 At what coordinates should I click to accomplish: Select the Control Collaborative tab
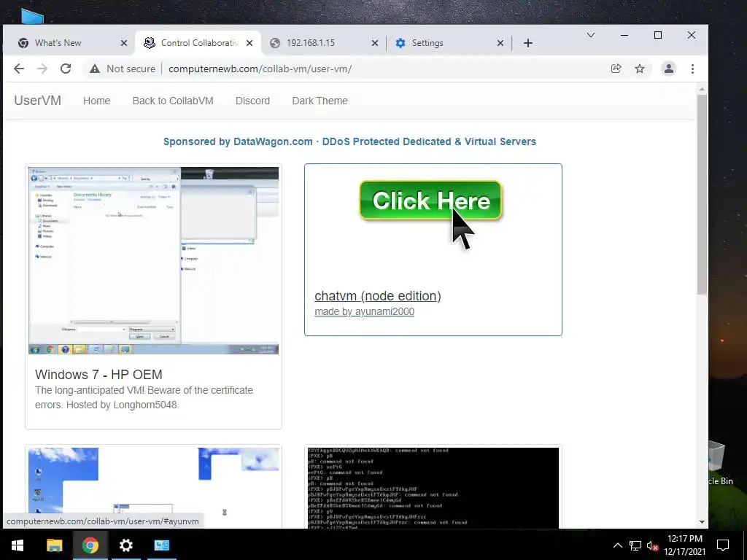tap(198, 43)
